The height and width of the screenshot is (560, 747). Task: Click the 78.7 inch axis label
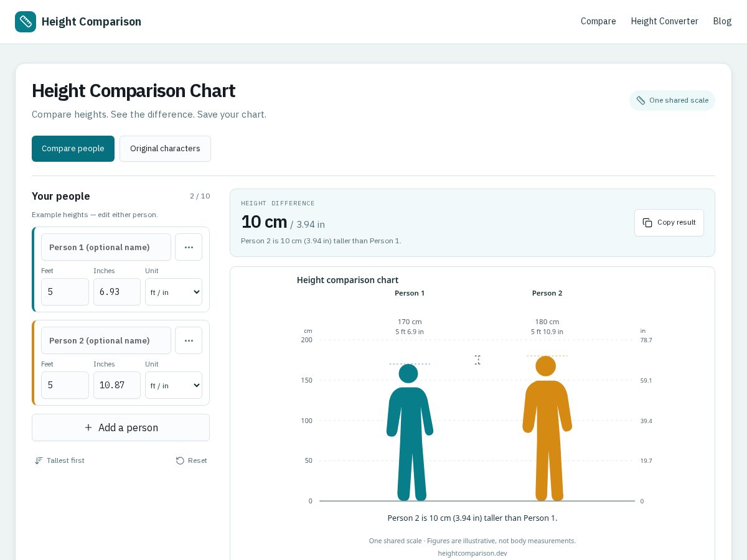pyautogui.click(x=646, y=340)
